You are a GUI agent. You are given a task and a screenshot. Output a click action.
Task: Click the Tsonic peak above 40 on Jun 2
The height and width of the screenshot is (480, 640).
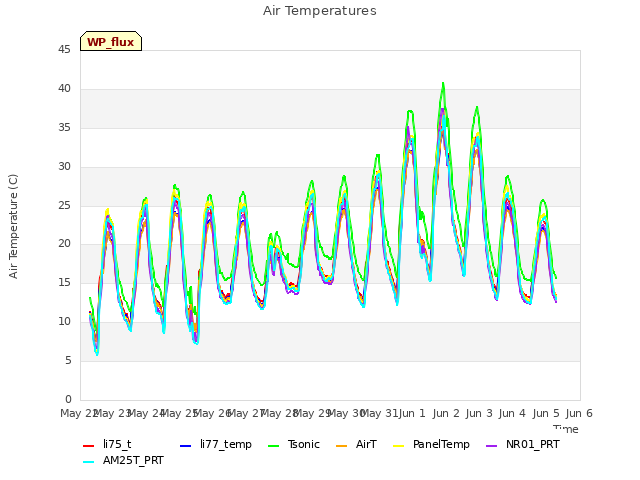pos(443,83)
